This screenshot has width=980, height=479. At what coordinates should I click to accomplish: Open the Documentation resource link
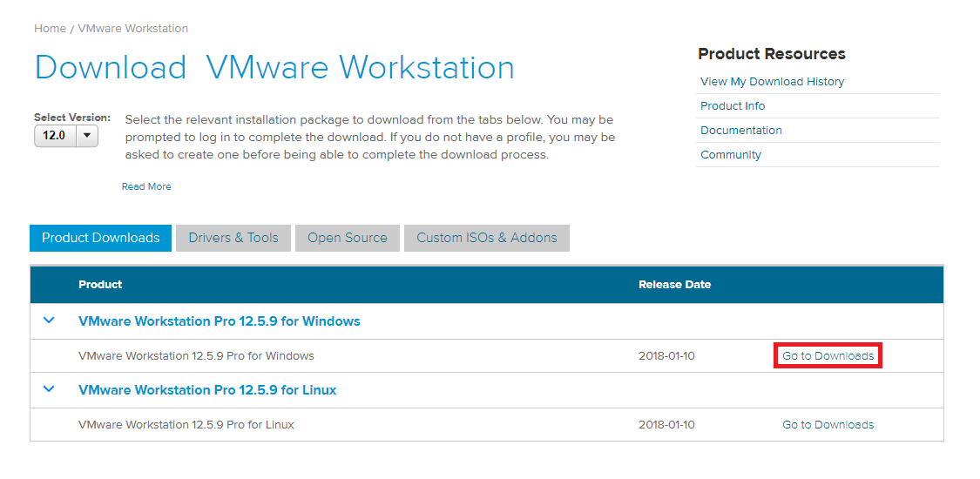(741, 131)
